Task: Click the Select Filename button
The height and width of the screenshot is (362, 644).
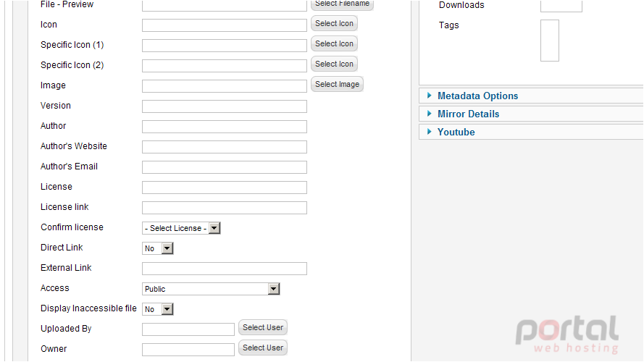Action: [x=342, y=4]
